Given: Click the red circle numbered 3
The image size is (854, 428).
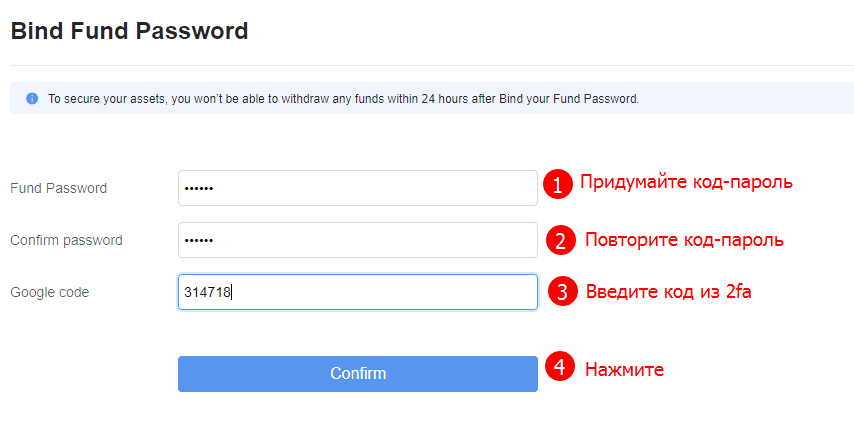Looking at the screenshot, I should [563, 292].
